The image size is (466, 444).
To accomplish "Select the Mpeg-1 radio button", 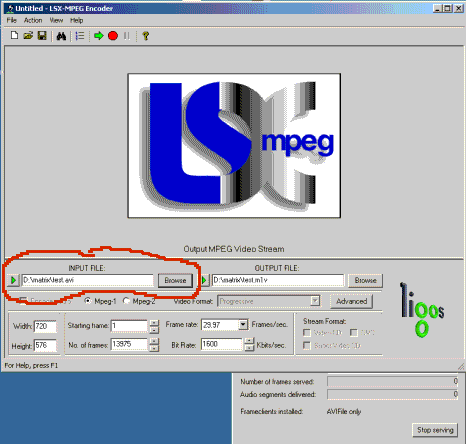I will 88,301.
